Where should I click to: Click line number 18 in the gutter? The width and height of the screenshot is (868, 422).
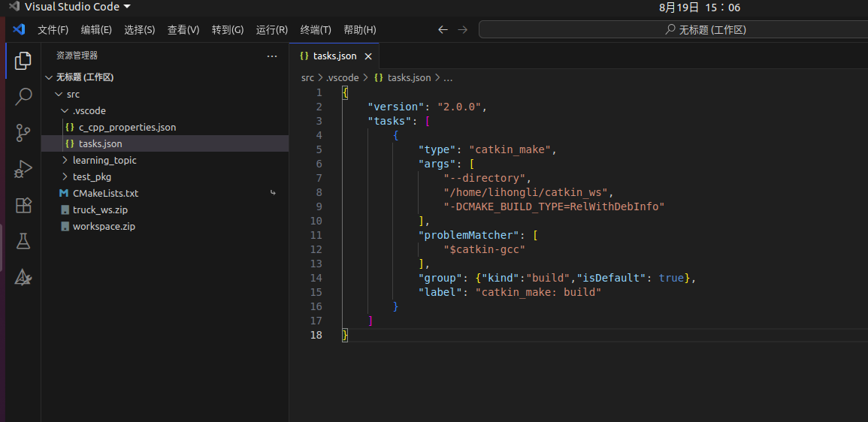click(x=316, y=335)
